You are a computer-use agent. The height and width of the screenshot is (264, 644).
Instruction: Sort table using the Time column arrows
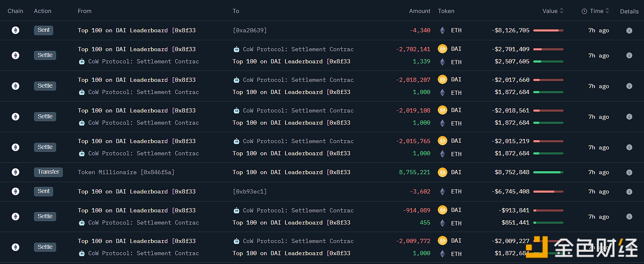pyautogui.click(x=607, y=11)
